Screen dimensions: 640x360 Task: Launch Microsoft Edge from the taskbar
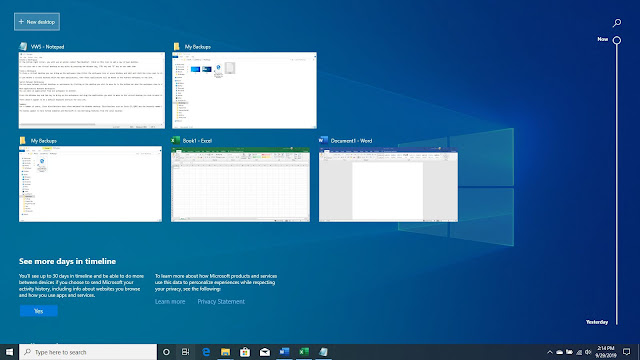tap(206, 352)
